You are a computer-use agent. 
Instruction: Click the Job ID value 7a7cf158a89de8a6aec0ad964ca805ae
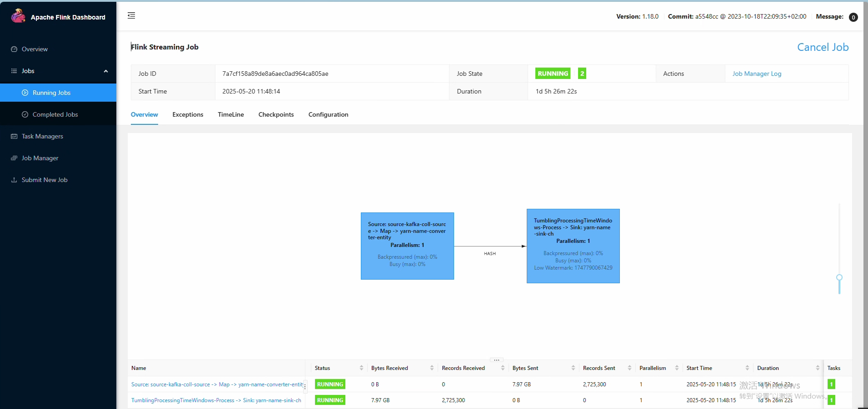[275, 74]
